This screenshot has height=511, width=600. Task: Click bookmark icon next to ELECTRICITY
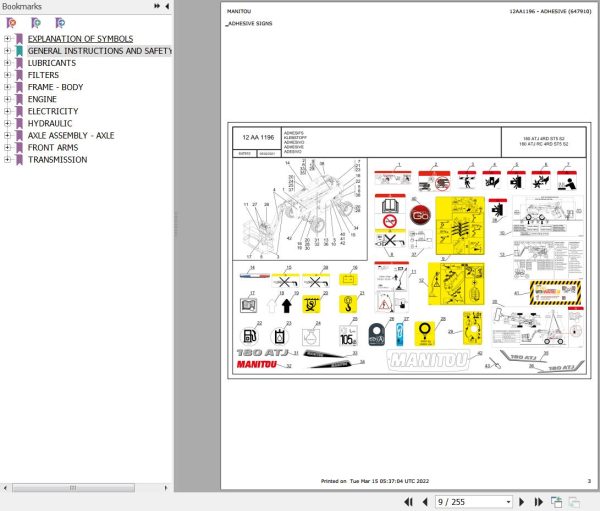[19, 111]
